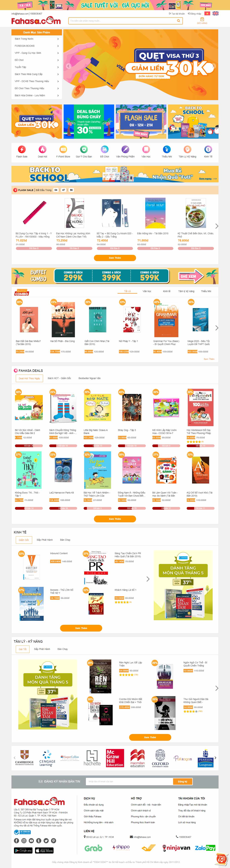Focus the newsletter email input field
The height and width of the screenshot is (868, 230).
click(130, 781)
